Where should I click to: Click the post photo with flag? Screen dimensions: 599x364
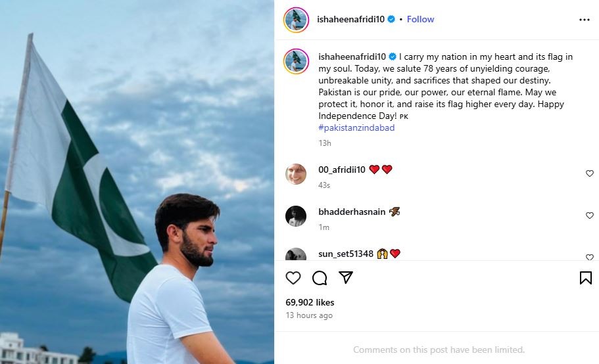click(137, 182)
